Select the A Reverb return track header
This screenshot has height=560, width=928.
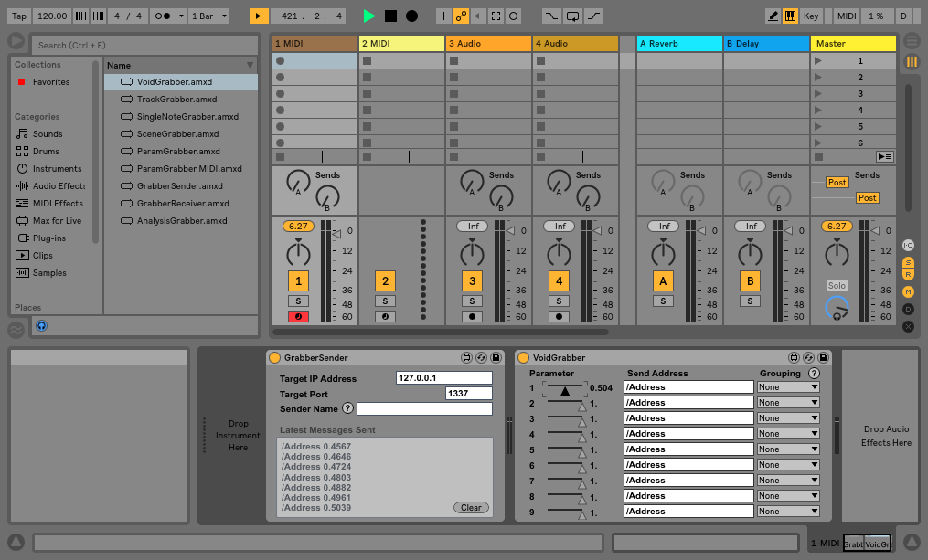pyautogui.click(x=679, y=43)
